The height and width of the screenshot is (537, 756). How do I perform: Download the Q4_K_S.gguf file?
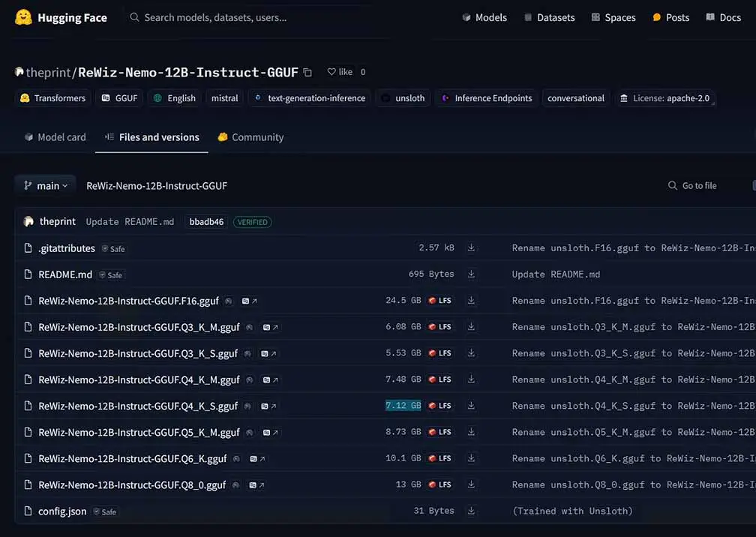471,406
